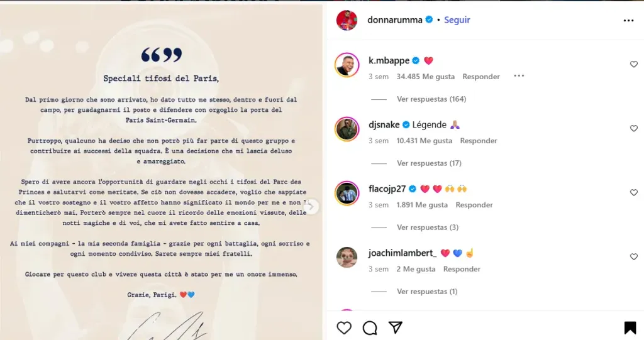View 34.485 Me gusta list
The height and width of the screenshot is (340, 644).
click(426, 77)
